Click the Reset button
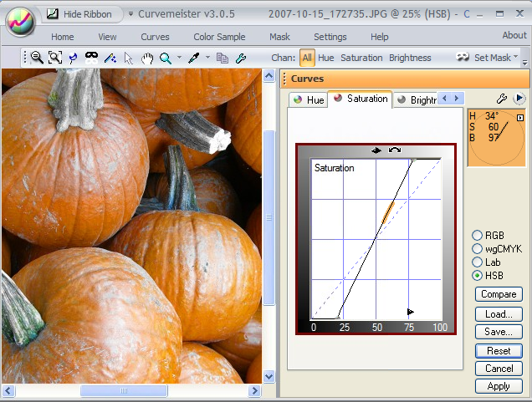 tap(499, 351)
